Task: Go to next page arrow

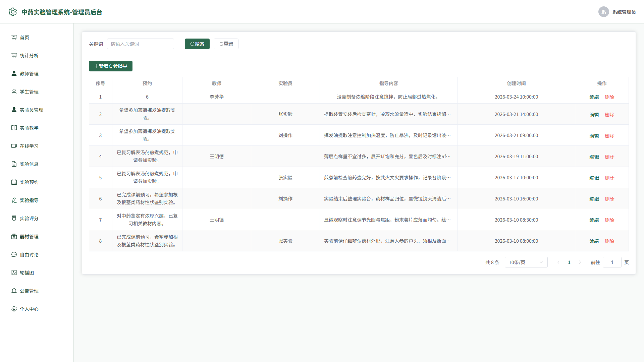Action: (x=580, y=262)
